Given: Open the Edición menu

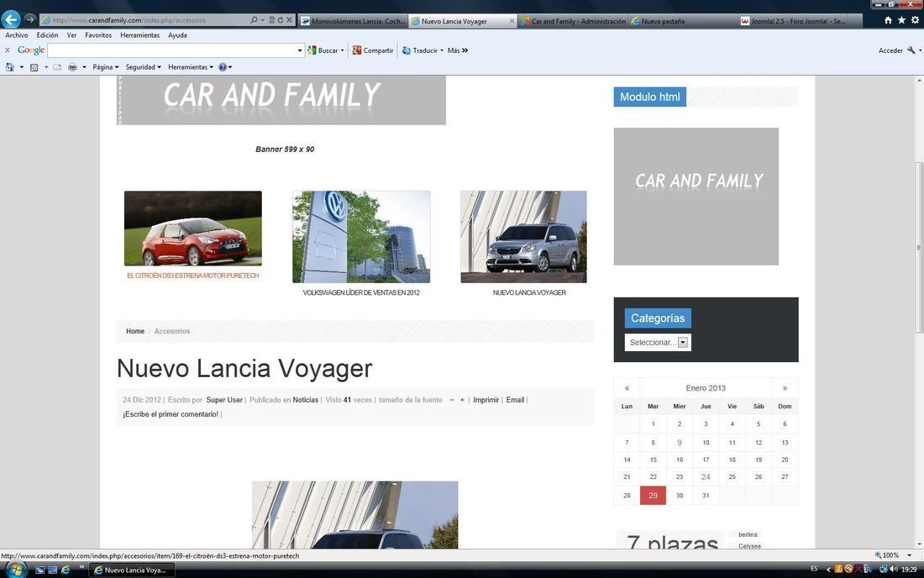Looking at the screenshot, I should point(47,35).
